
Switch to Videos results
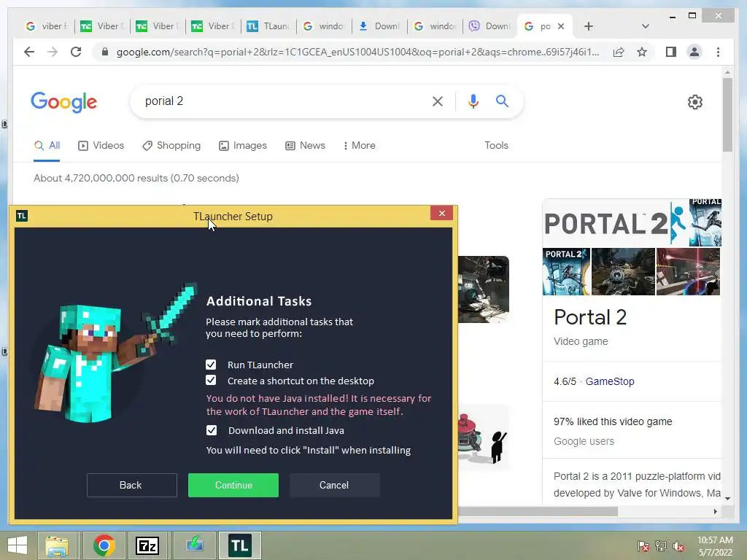[x=101, y=145]
